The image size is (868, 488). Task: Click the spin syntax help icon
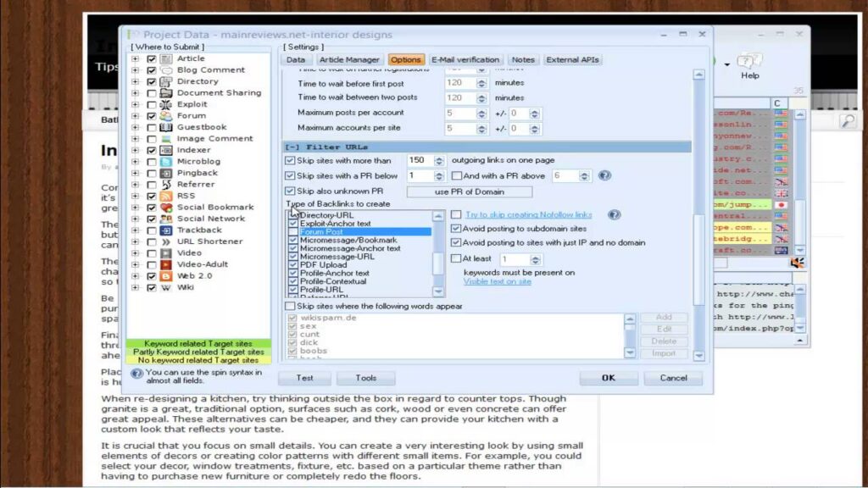(136, 374)
